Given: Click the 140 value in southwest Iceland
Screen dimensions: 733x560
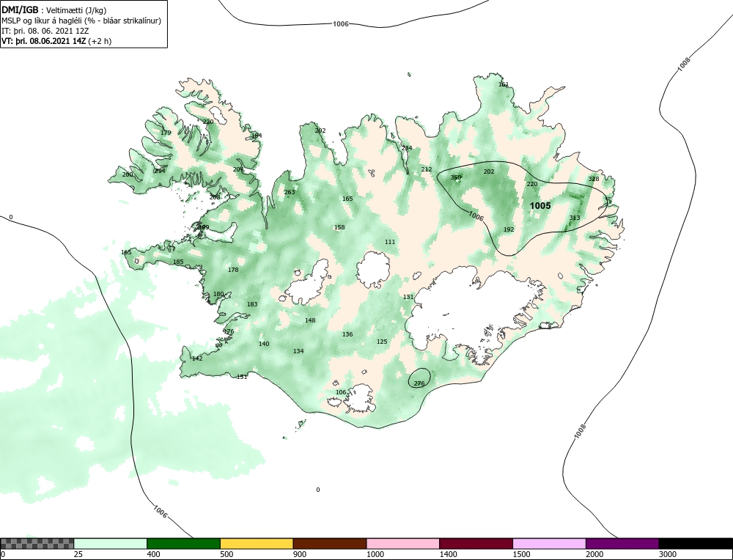Looking at the screenshot, I should click(264, 344).
